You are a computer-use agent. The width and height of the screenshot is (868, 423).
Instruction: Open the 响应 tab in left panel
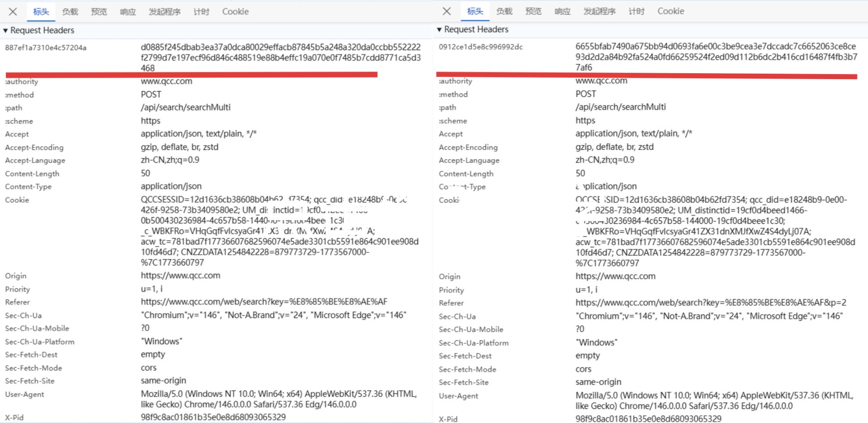128,12
